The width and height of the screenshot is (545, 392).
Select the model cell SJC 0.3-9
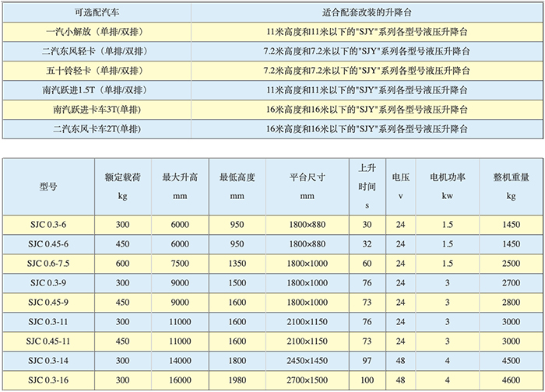(48, 283)
